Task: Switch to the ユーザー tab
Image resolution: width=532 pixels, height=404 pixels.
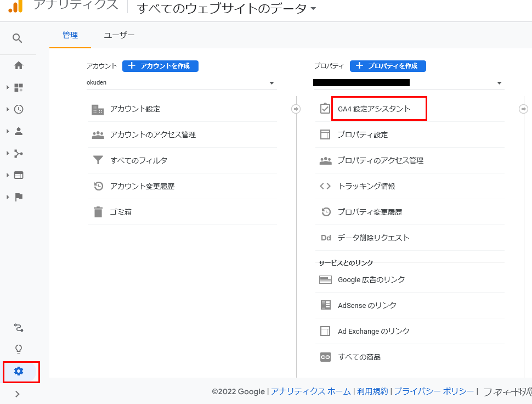Action: coord(119,35)
